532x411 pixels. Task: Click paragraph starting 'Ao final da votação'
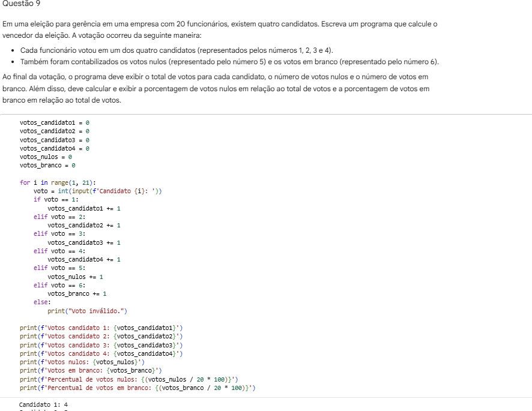(216, 89)
